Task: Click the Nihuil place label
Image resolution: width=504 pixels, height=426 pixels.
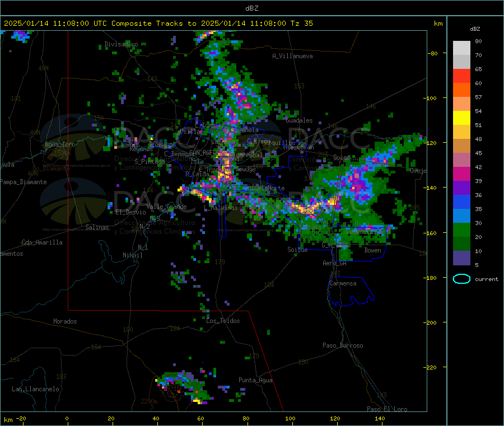Action: pyautogui.click(x=132, y=255)
